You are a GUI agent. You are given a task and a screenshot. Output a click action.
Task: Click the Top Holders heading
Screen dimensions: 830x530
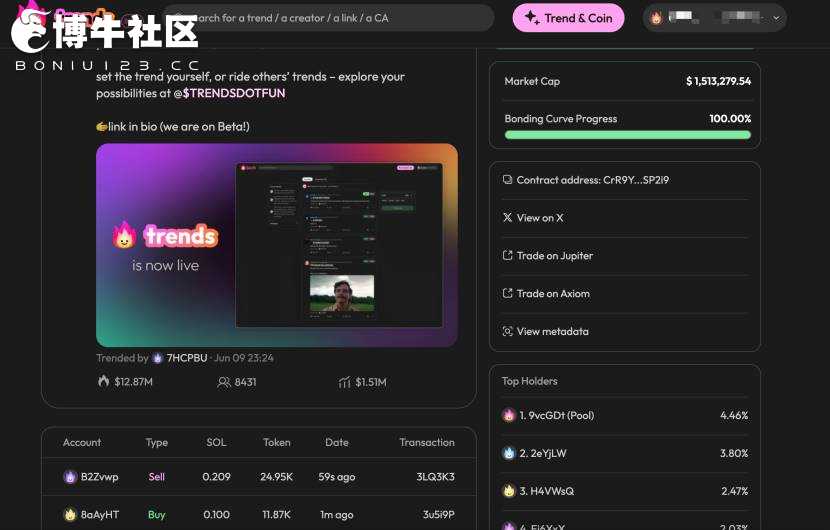coord(529,381)
